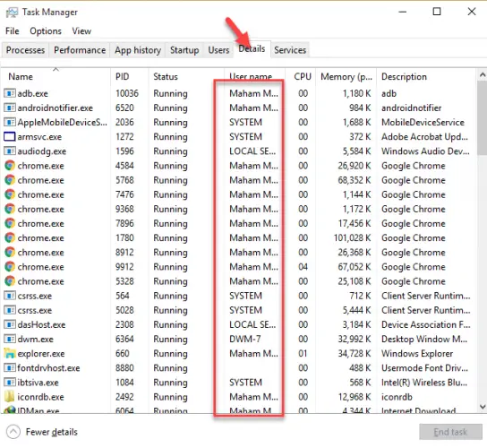Select the Intel(R) Wireless Blu... description
The image size is (487, 448).
424,383
